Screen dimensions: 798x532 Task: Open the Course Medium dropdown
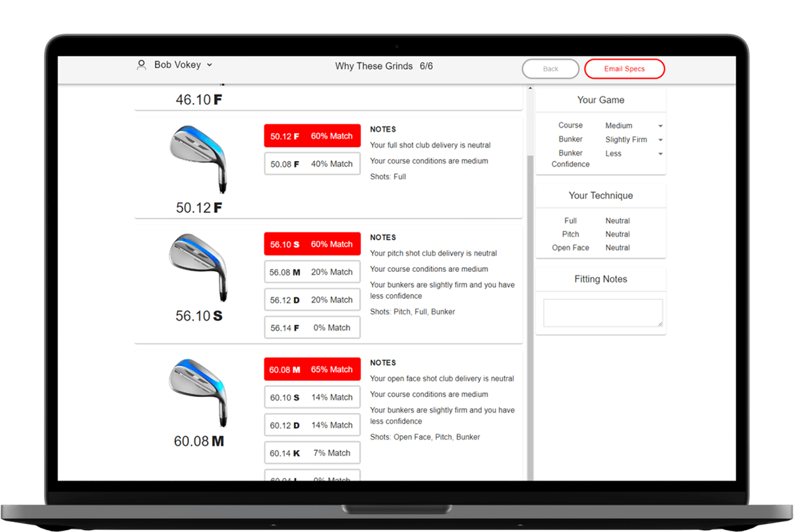coord(634,126)
